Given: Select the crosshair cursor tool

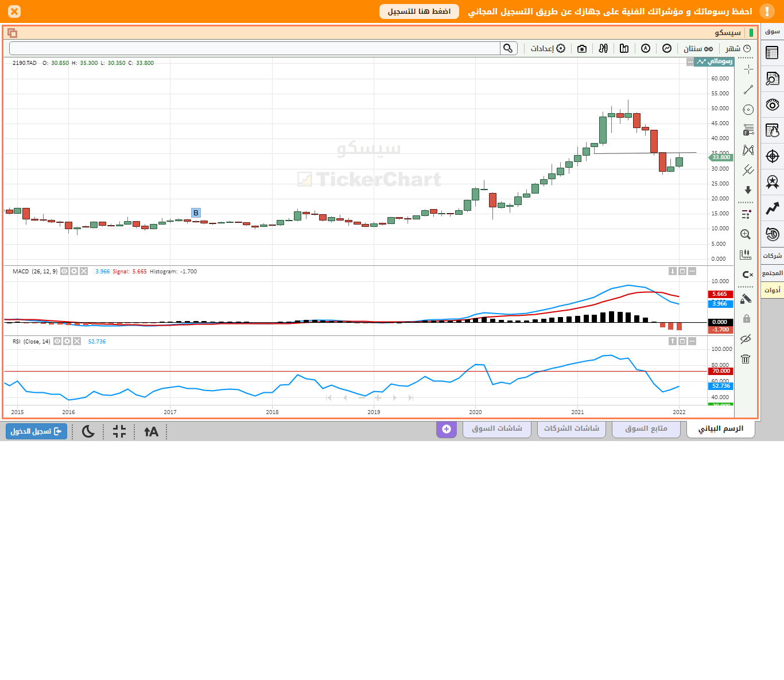Looking at the screenshot, I should [748, 69].
